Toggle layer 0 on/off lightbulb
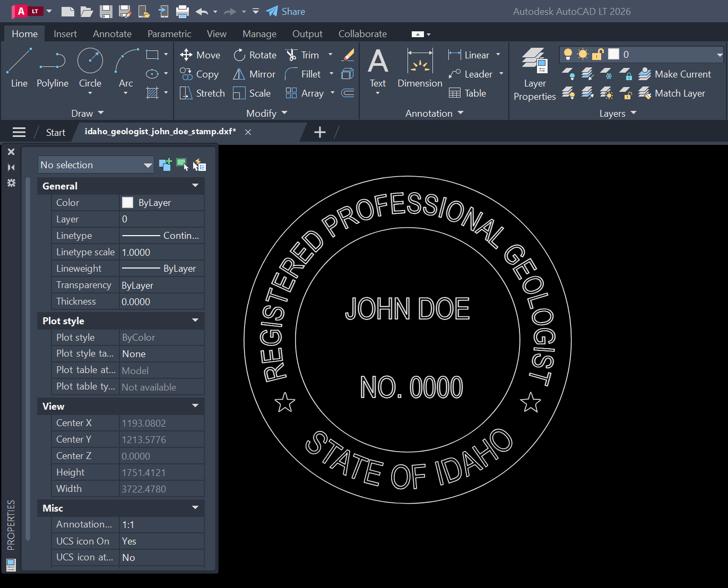This screenshot has height=588, width=728. tap(568, 54)
